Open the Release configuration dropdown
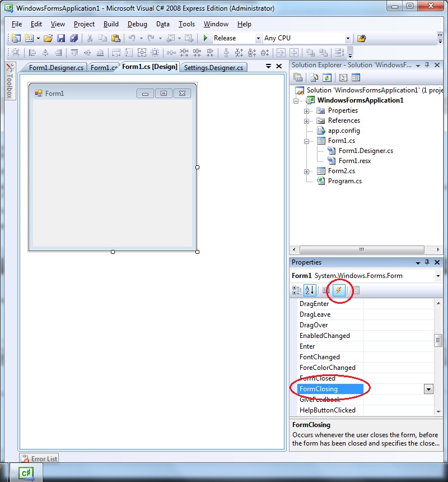This screenshot has width=448, height=482. [x=258, y=39]
